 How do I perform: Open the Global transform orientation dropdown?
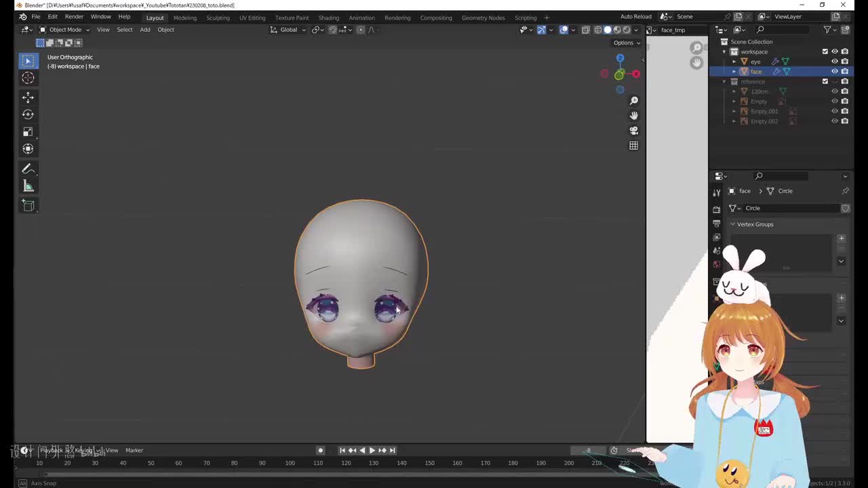coord(288,30)
